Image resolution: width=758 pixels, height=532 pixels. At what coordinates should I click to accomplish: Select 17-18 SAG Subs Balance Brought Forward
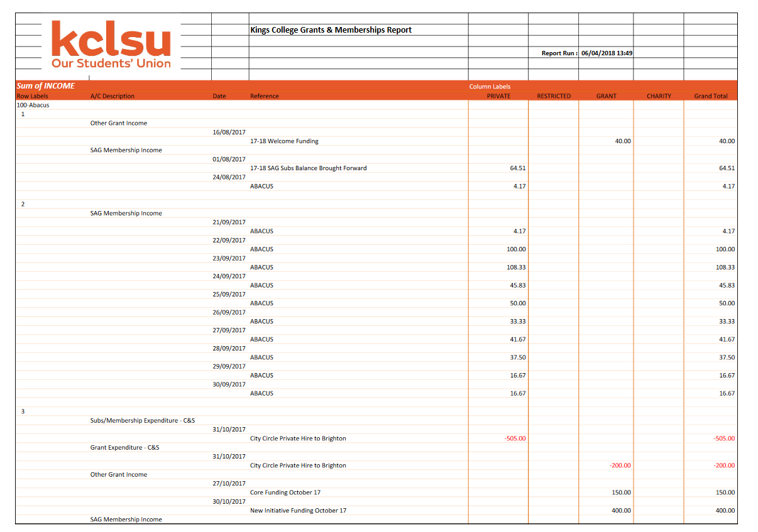click(x=308, y=168)
